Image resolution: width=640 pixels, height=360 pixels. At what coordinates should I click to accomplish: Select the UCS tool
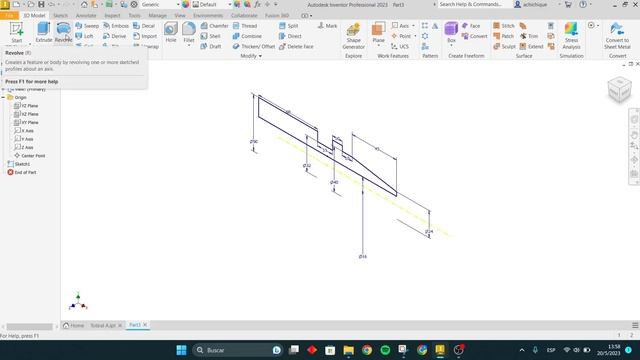(400, 47)
